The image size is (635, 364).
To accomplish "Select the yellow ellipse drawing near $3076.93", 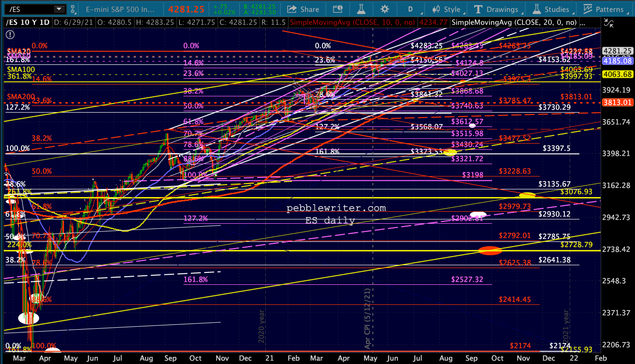I will (x=527, y=195).
